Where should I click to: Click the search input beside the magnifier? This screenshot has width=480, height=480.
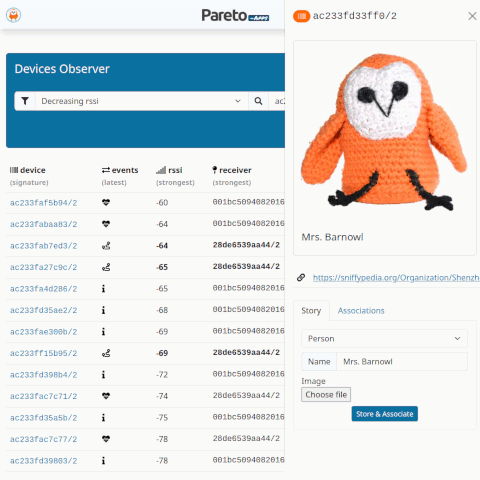click(x=276, y=101)
